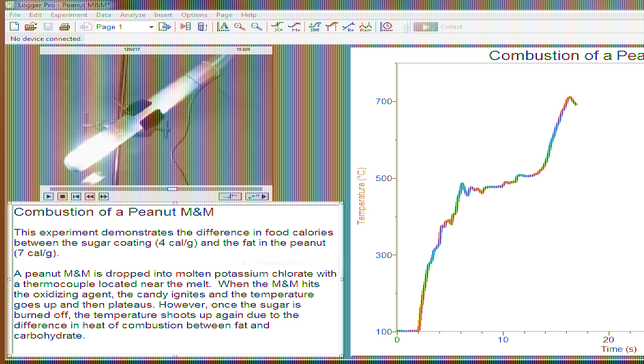
Task: Open the Data Browser icon
Action: (x=186, y=27)
